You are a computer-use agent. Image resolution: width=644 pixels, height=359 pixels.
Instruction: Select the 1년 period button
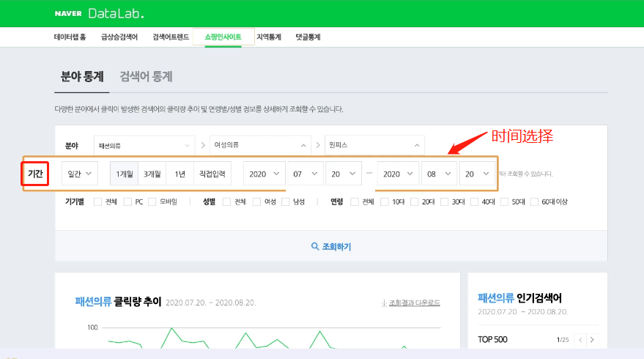click(x=179, y=174)
